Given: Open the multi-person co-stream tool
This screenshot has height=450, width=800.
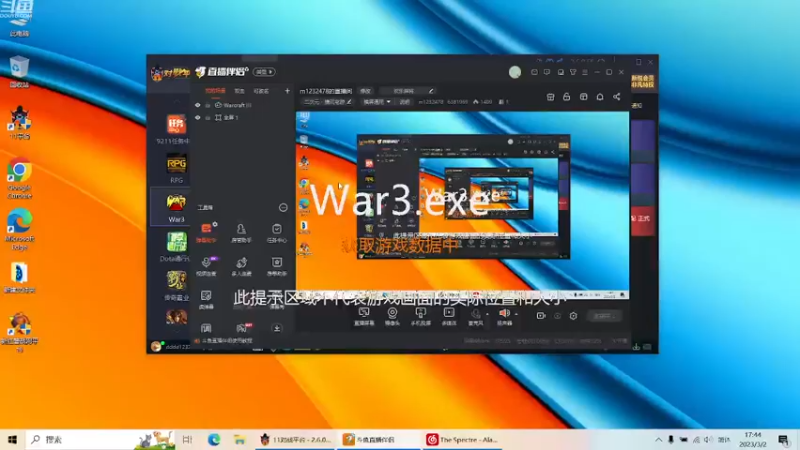Looking at the screenshot, I should [x=241, y=266].
